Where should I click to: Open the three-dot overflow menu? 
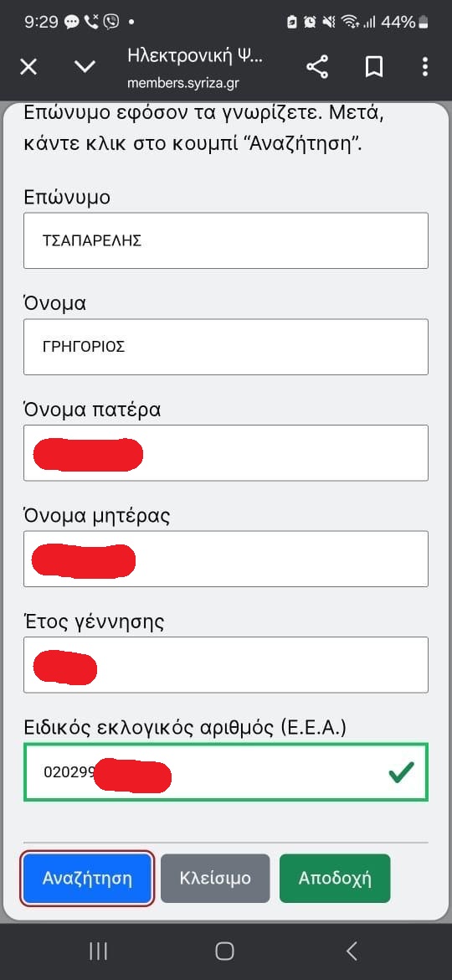[424, 67]
